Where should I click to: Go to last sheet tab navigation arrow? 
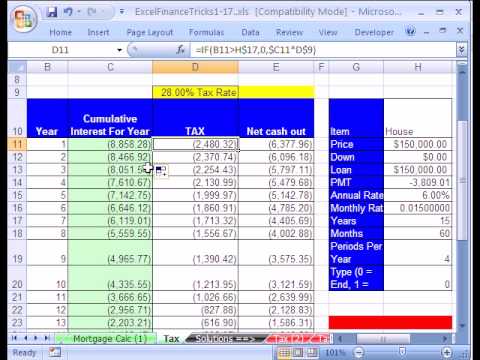(x=47, y=338)
